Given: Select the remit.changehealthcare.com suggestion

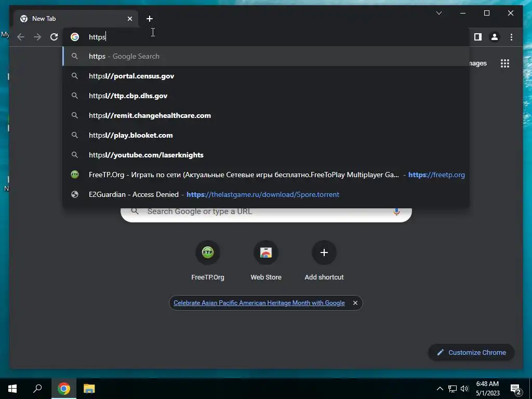Looking at the screenshot, I should (x=266, y=115).
